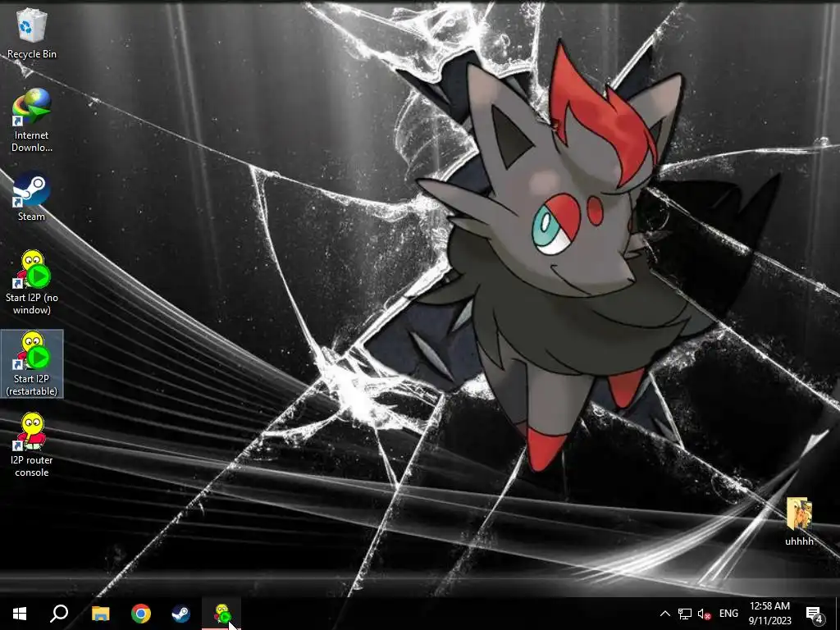Open network status tray icon

click(x=685, y=614)
